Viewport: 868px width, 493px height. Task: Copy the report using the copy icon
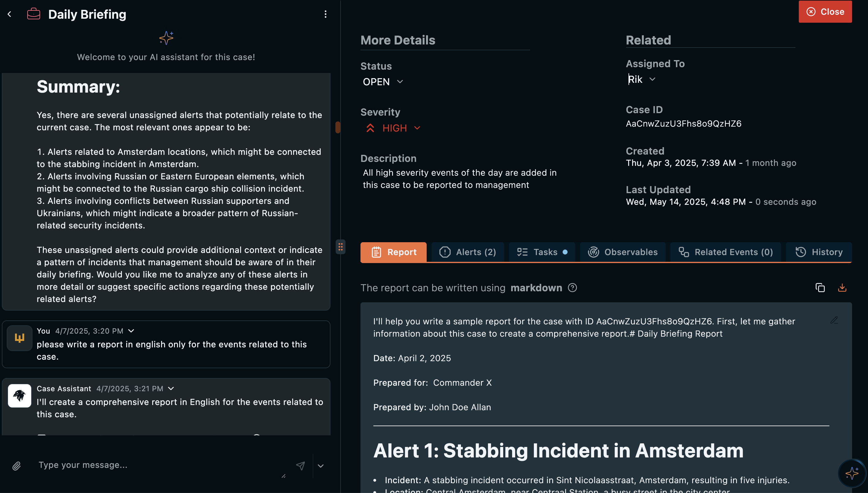[820, 288]
